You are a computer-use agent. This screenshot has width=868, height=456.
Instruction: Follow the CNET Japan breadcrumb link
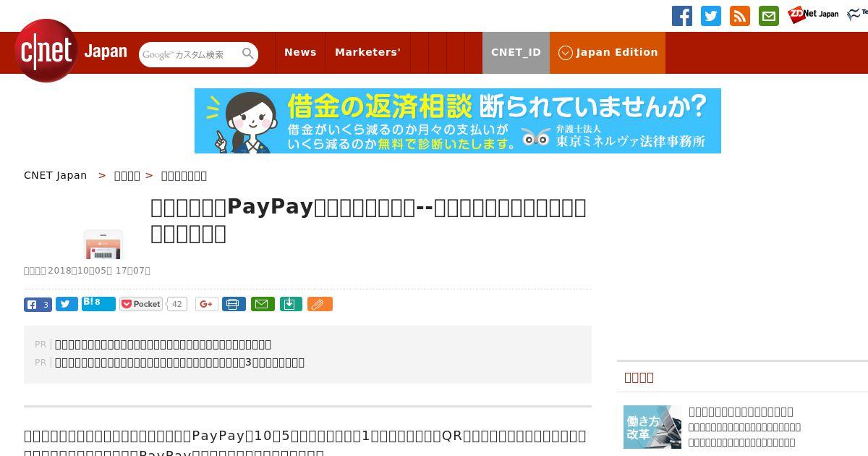(56, 175)
